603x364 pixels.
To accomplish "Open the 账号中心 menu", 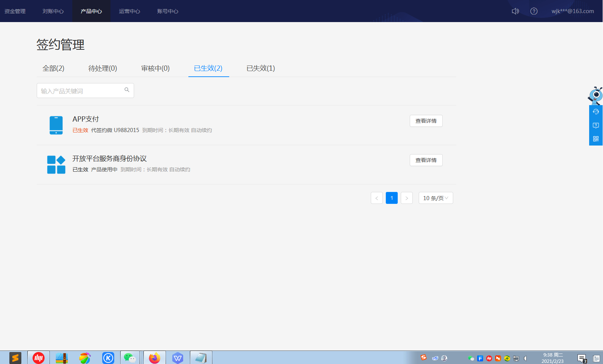I will click(x=168, y=11).
